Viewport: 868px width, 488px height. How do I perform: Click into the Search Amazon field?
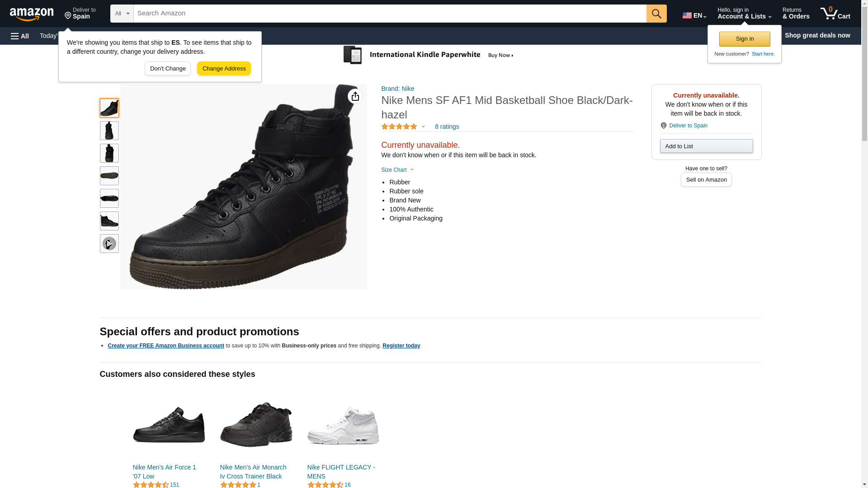pyautogui.click(x=390, y=14)
